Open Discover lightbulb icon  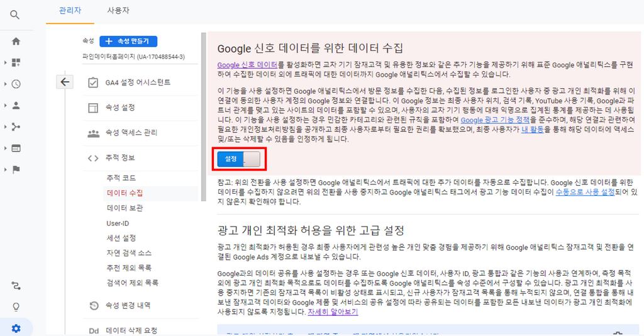click(x=16, y=307)
